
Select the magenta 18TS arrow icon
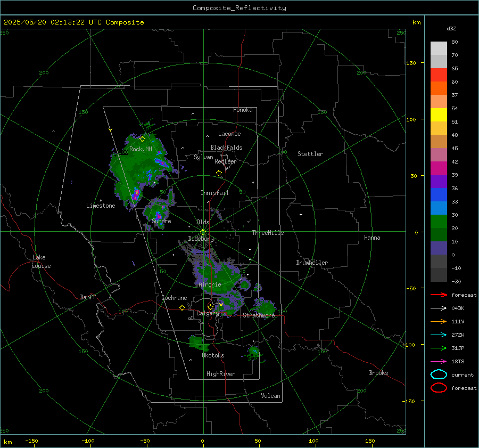pos(439,362)
